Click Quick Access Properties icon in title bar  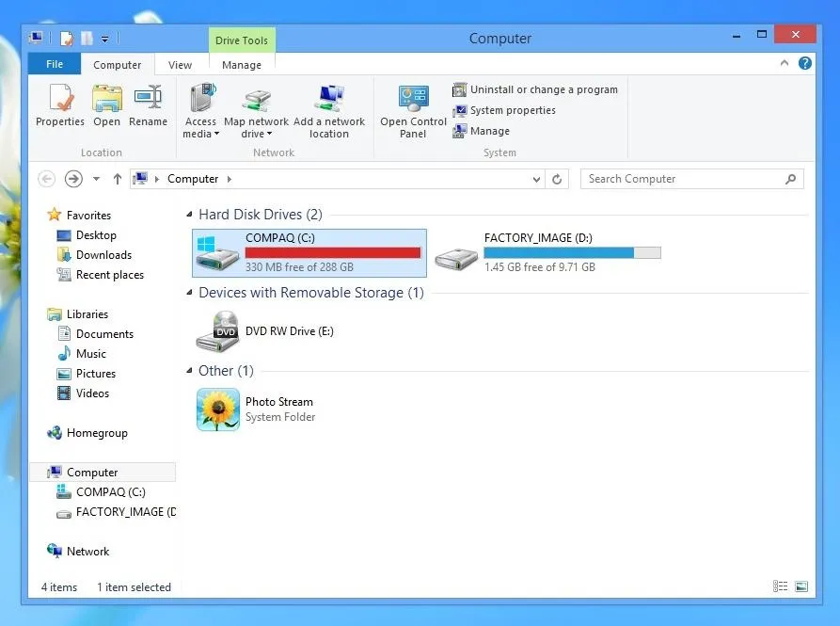[67, 39]
